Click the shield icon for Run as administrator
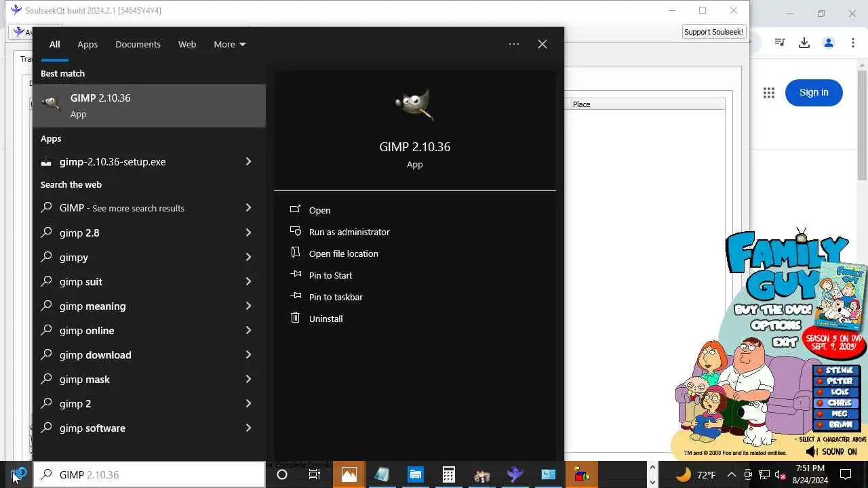Image resolution: width=868 pixels, height=488 pixels. [x=295, y=231]
